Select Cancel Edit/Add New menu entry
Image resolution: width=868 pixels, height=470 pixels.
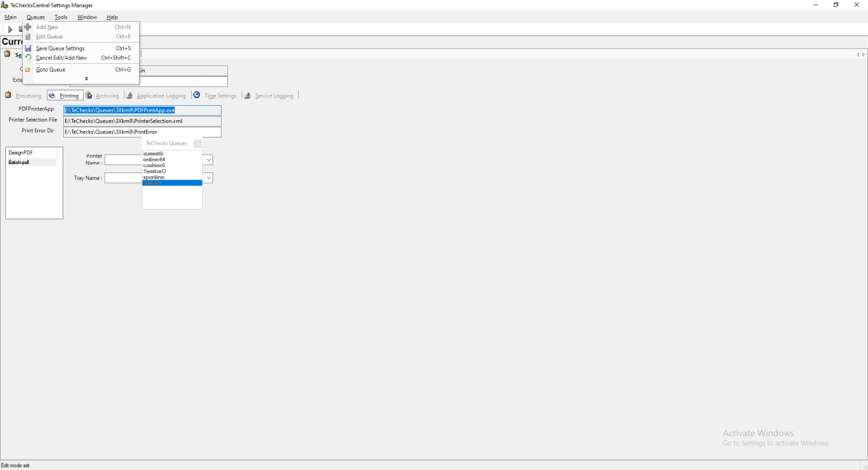click(81, 58)
